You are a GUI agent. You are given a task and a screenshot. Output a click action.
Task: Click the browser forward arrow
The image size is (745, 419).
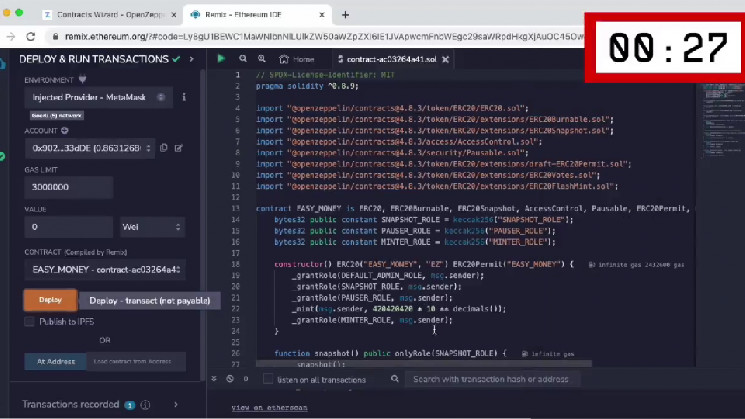pyautogui.click(x=10, y=36)
